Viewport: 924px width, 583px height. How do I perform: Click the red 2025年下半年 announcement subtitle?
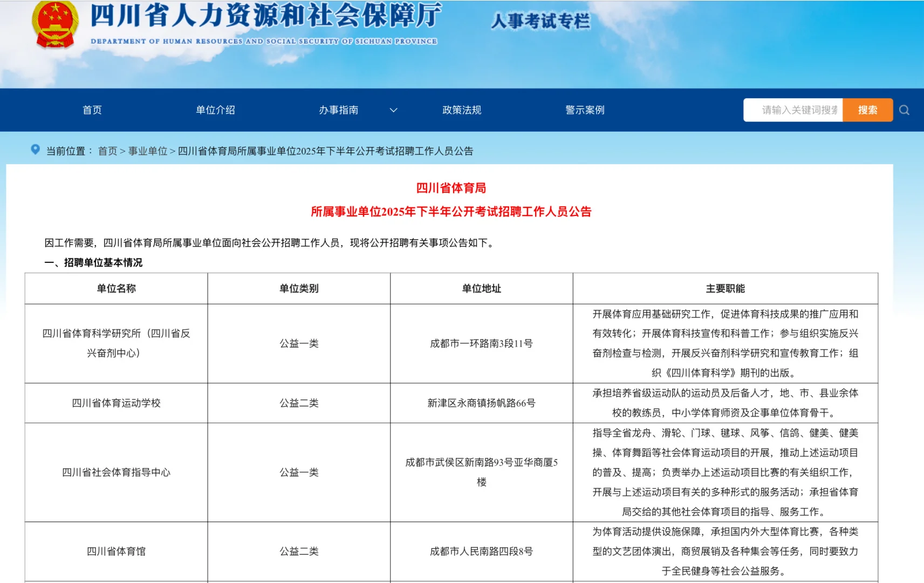pos(451,212)
